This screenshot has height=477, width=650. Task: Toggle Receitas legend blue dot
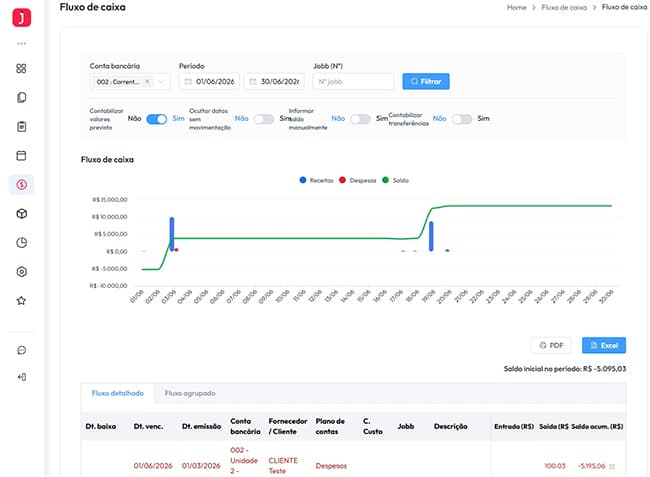click(303, 180)
